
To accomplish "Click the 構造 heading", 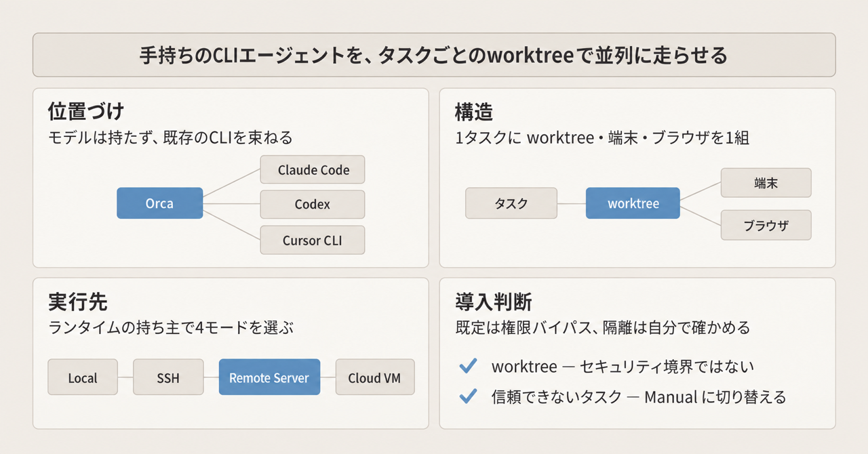I will point(473,111).
